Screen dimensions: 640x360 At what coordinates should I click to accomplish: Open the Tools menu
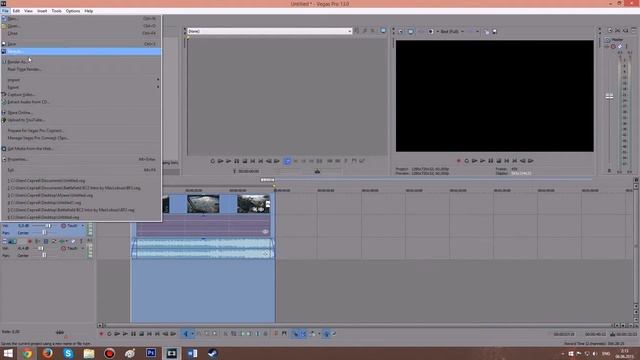click(56, 11)
